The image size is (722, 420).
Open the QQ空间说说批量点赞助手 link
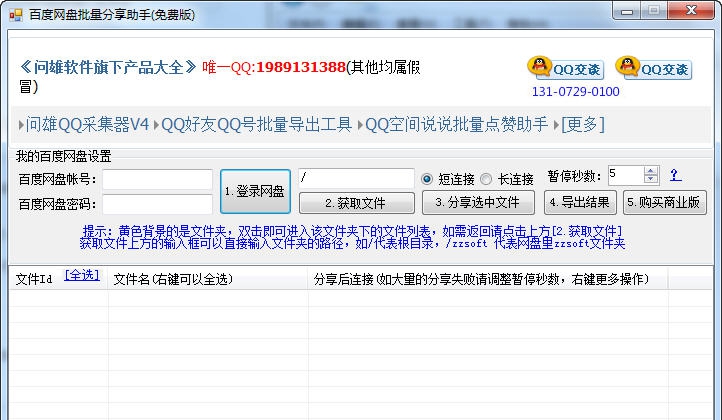pos(456,124)
